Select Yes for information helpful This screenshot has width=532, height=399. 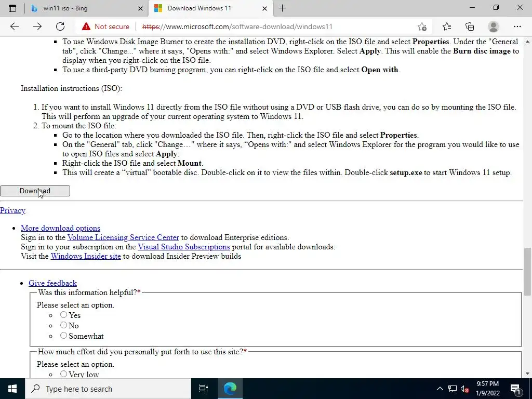click(x=63, y=315)
